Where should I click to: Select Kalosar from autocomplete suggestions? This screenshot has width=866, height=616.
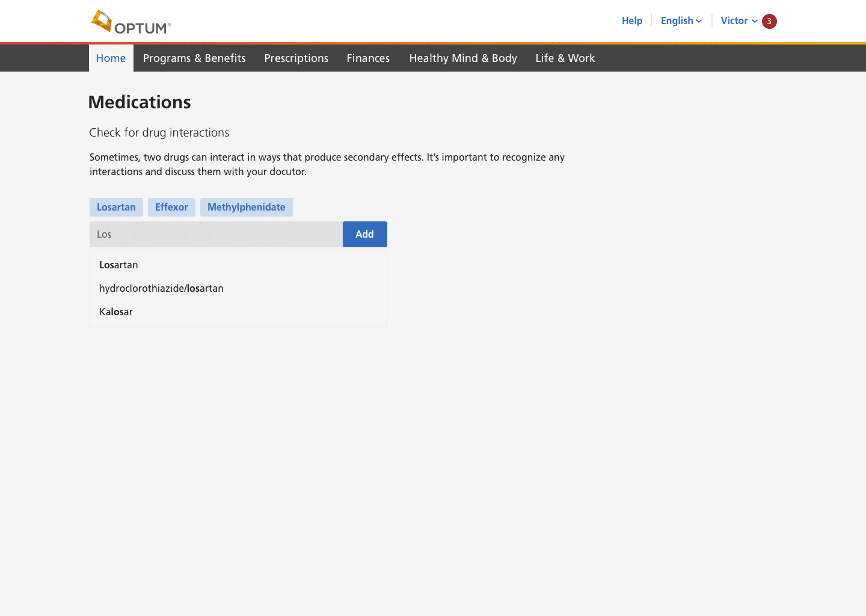pyautogui.click(x=116, y=312)
